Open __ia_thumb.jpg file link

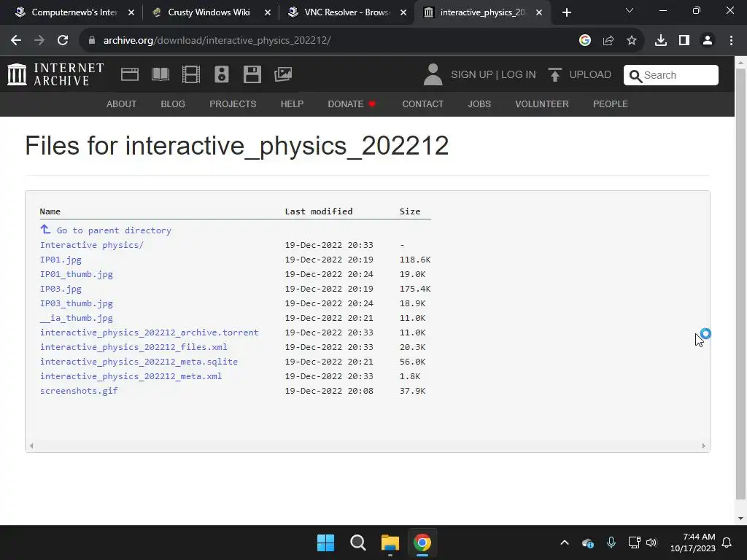pyautogui.click(x=76, y=318)
